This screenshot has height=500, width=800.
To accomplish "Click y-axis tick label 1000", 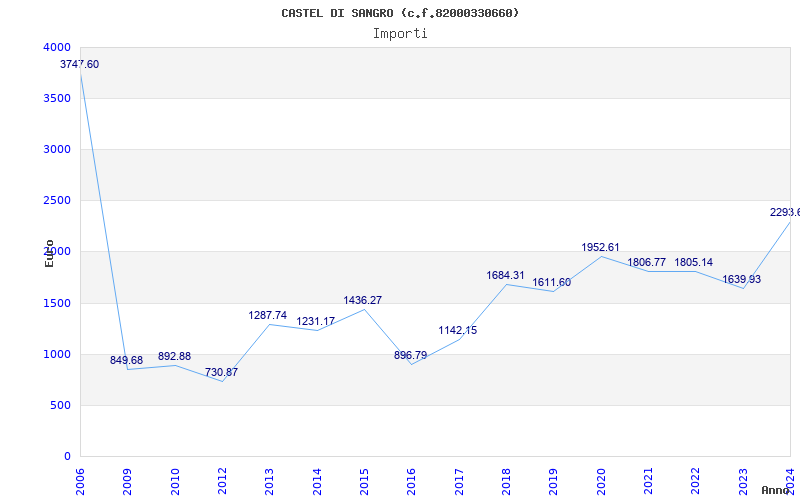I will [x=57, y=355].
